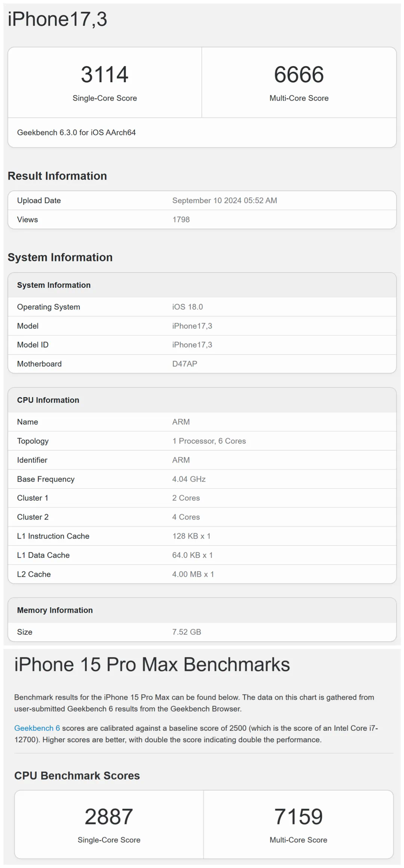Viewport: 404px width, 868px height.
Task: Click the L1 Instruction Cache value 128 KB
Action: click(191, 536)
